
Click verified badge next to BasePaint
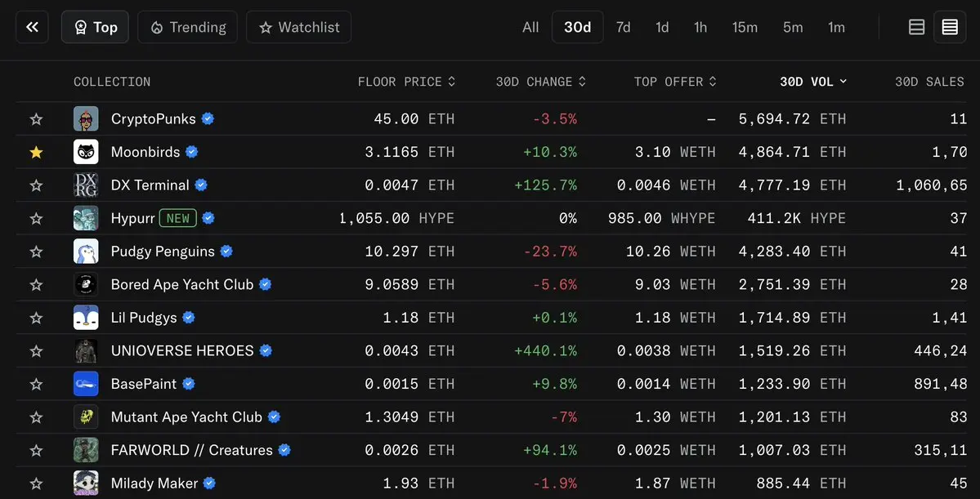point(188,384)
